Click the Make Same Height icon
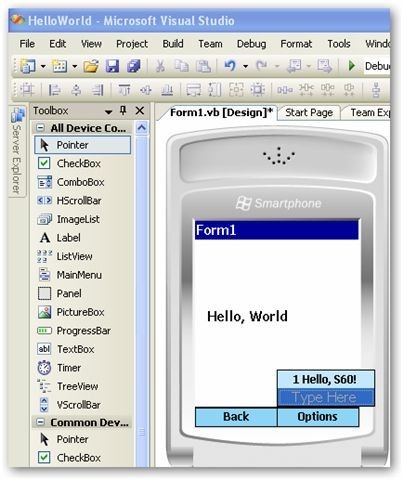Image resolution: width=403 pixels, height=480 pixels. [215, 90]
